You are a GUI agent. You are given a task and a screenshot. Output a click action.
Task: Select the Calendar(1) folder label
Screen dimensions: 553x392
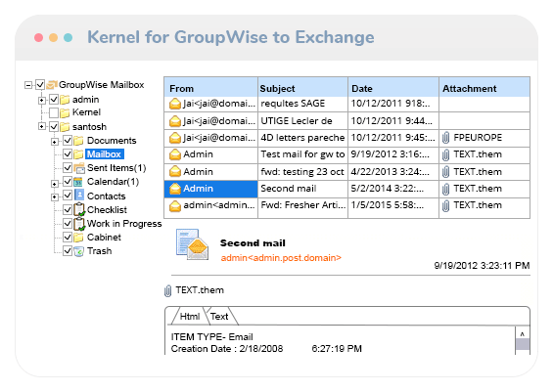pos(113,182)
